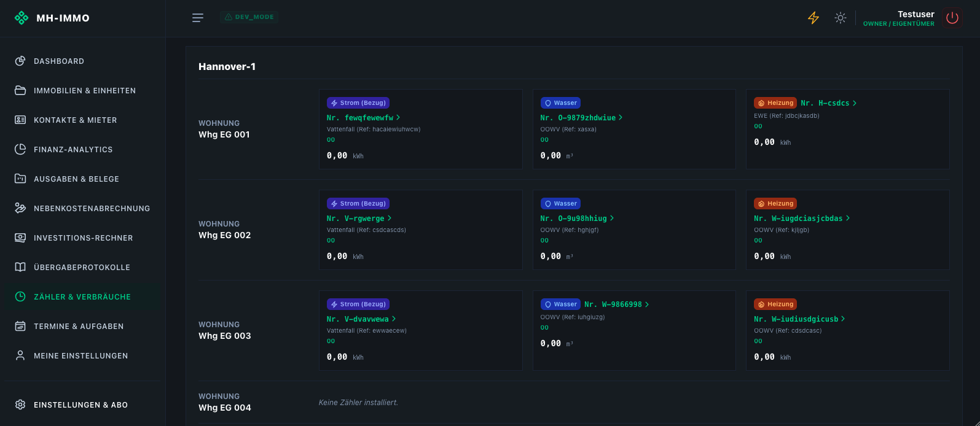This screenshot has height=426, width=980.
Task: Go to Kontakte & Mieter
Action: [82, 120]
